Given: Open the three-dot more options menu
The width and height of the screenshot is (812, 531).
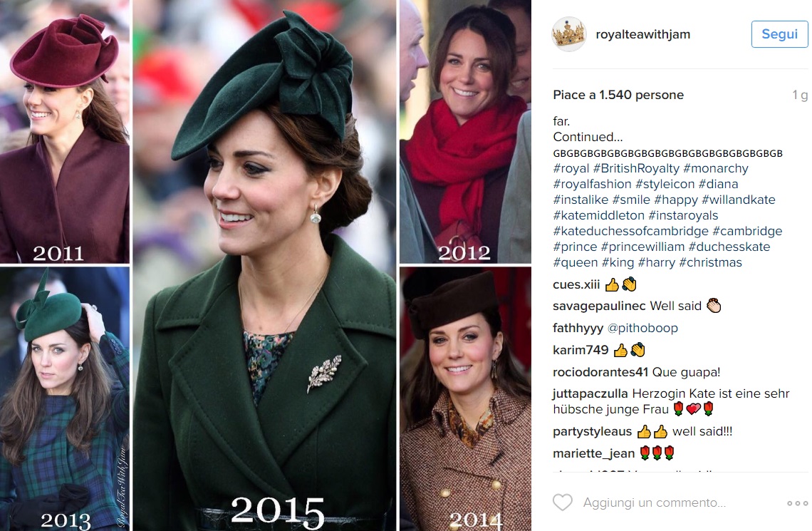Looking at the screenshot, I should [x=797, y=503].
